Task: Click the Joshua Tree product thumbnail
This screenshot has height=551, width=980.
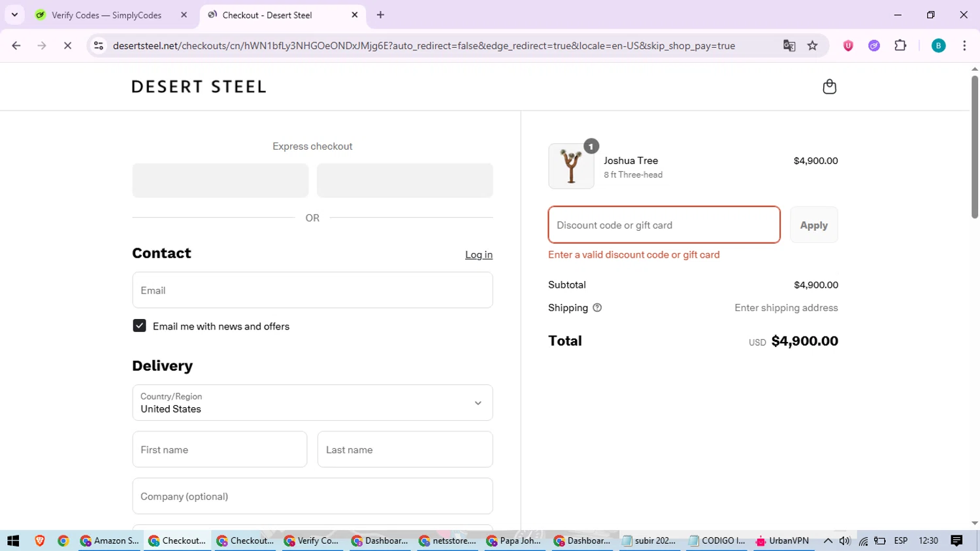Action: (x=571, y=166)
